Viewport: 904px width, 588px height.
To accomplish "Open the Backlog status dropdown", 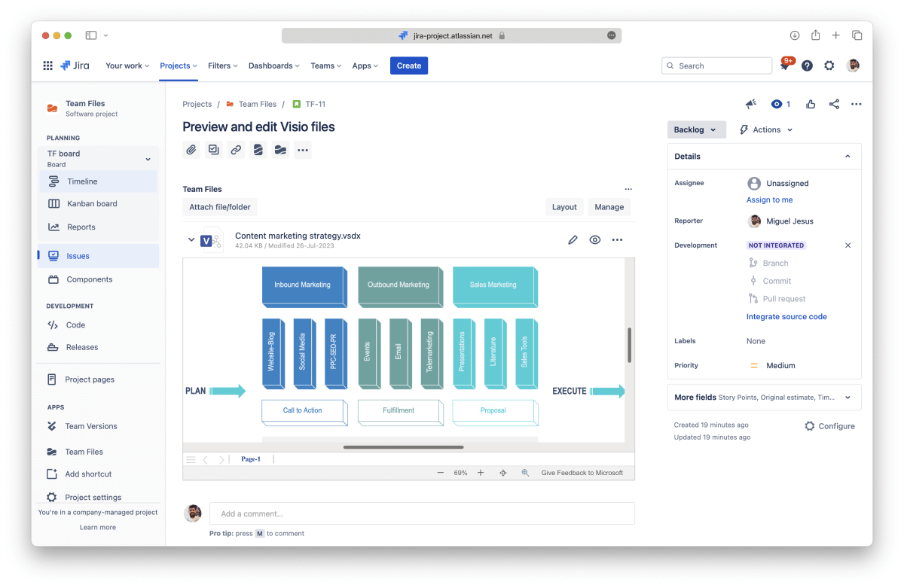I will [x=697, y=129].
